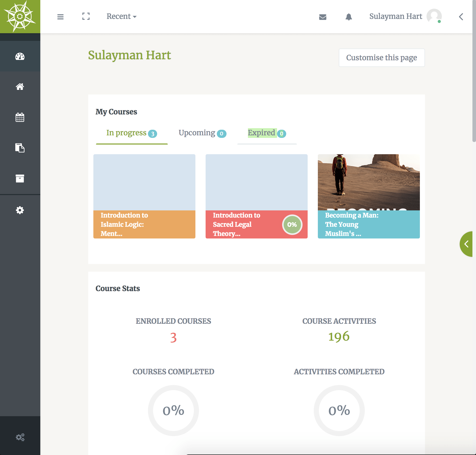Click the green compass logo
This screenshot has height=455, width=476.
(x=20, y=17)
